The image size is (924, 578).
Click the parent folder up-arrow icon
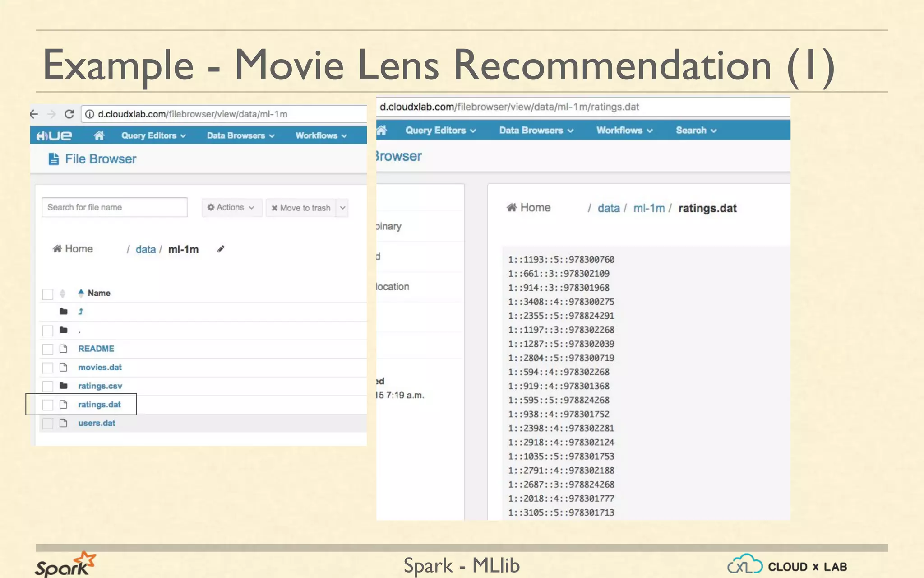click(x=81, y=311)
